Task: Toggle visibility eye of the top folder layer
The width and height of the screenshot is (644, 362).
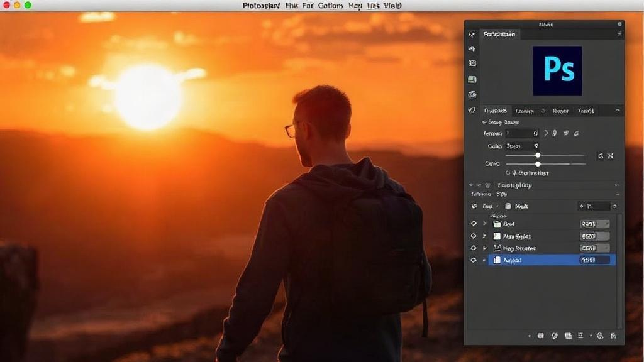Action: pos(474,224)
